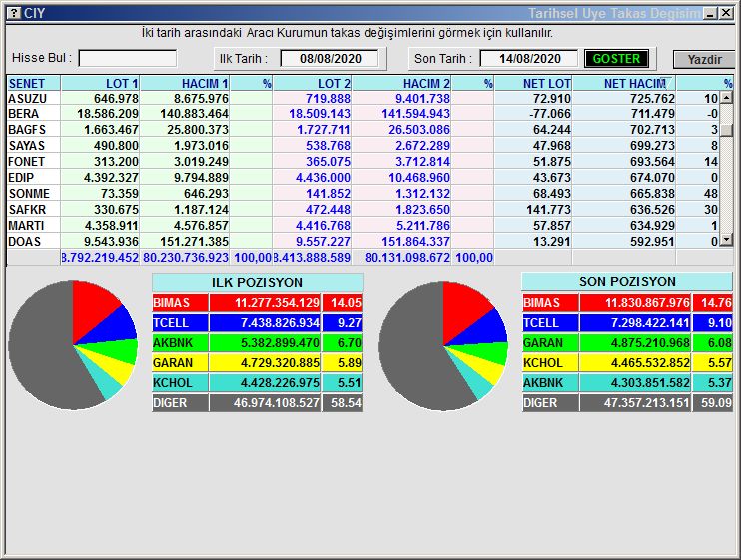Screen dimensions: 741x560
Task: Click HACIM 1 value 25.800.373
Action: point(197,130)
